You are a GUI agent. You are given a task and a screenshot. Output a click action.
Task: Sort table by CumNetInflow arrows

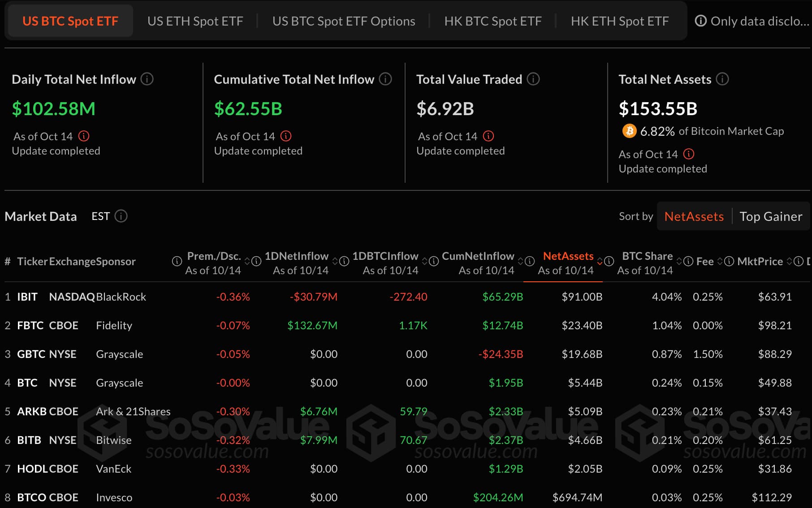point(521,261)
